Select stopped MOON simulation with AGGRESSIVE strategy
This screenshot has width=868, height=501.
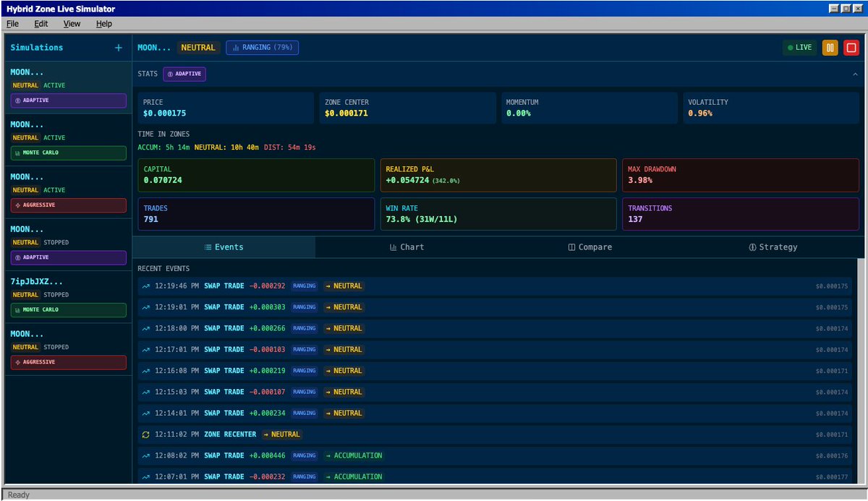point(69,350)
